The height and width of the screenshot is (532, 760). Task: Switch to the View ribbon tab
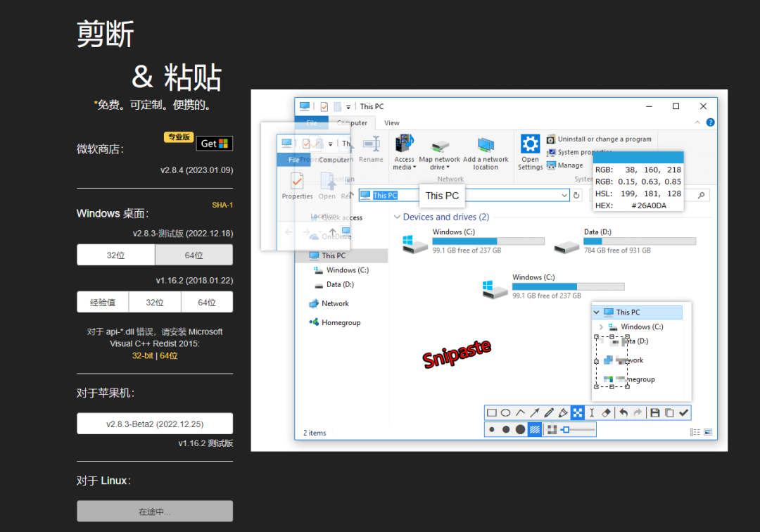(392, 123)
